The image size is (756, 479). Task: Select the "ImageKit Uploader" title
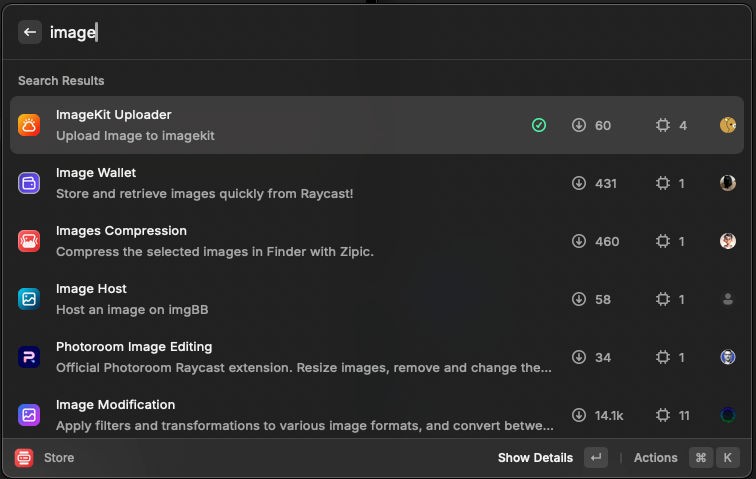[114, 115]
